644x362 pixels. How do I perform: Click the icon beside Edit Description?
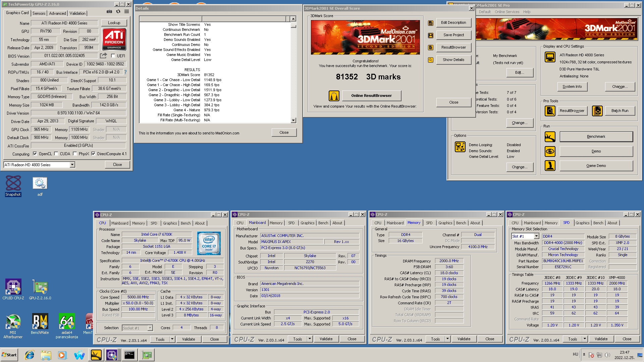point(431,23)
